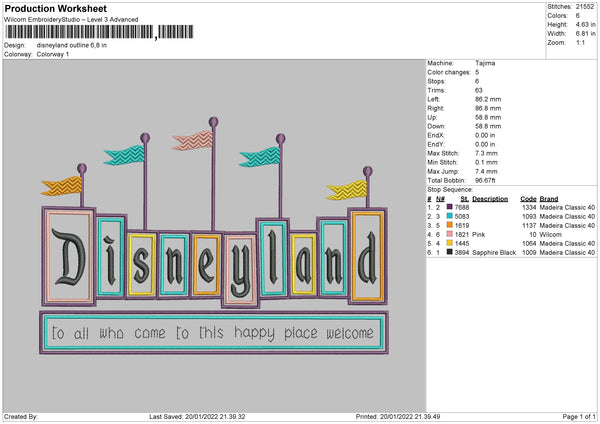Click the 'Up:' label
Image resolution: width=600 pixels, height=424 pixels.
(432, 117)
